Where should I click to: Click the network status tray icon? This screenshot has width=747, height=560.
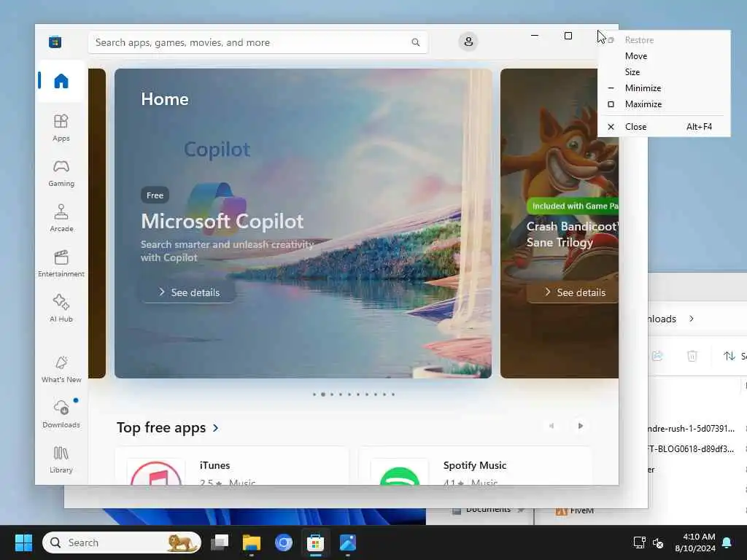tap(639, 542)
